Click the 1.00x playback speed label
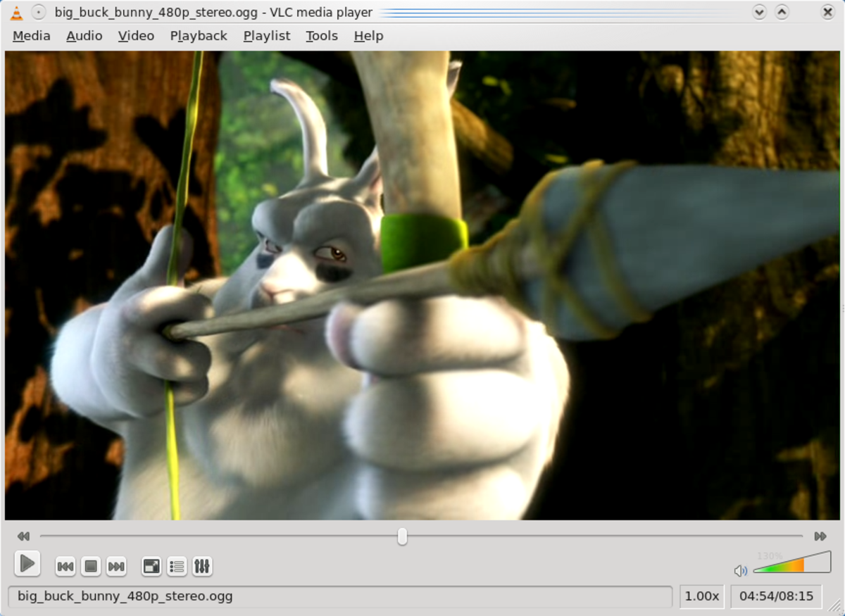Viewport: 845px width, 616px height. 702,596
